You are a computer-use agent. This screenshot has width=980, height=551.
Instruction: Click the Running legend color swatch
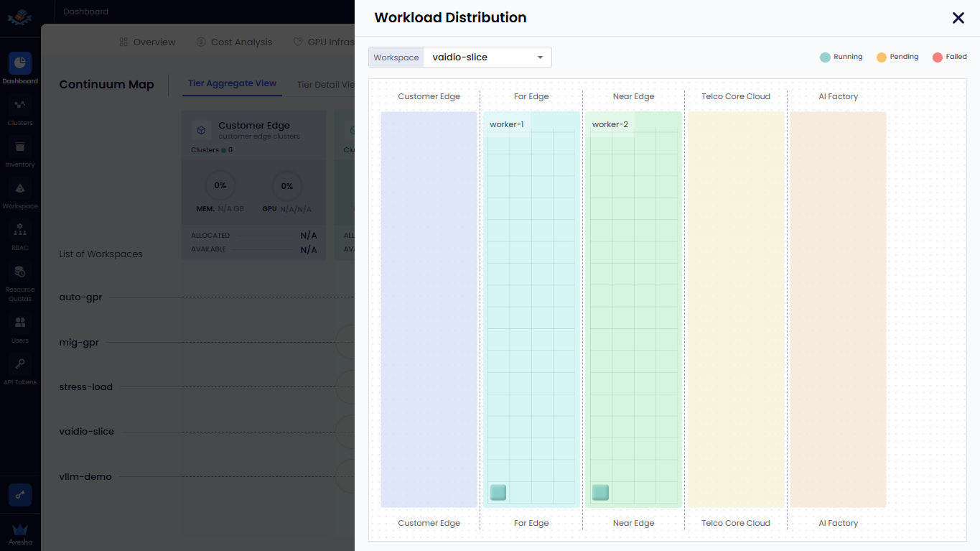825,57
